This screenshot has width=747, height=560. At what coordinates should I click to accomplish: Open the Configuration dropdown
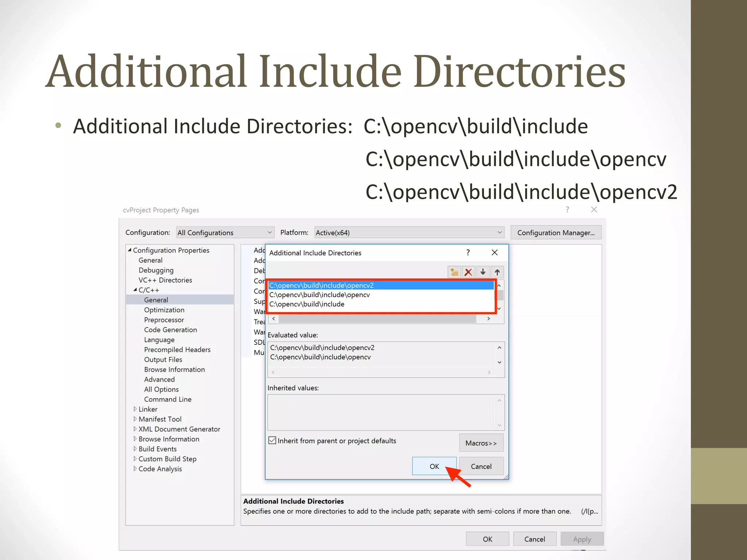(x=225, y=233)
